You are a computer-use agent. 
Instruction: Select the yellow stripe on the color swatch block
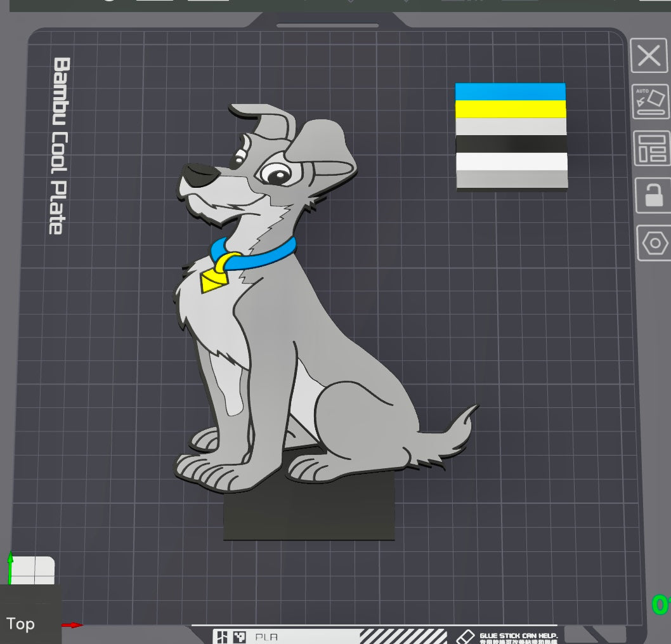pos(511,109)
